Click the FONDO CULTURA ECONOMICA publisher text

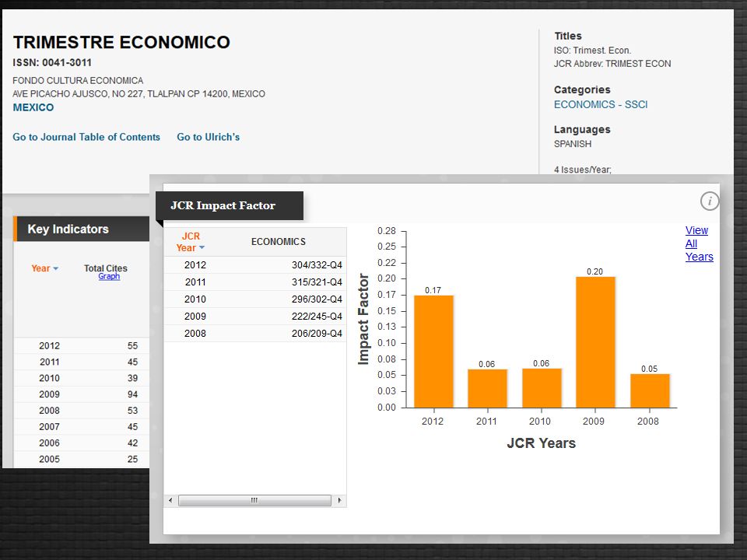(78, 81)
